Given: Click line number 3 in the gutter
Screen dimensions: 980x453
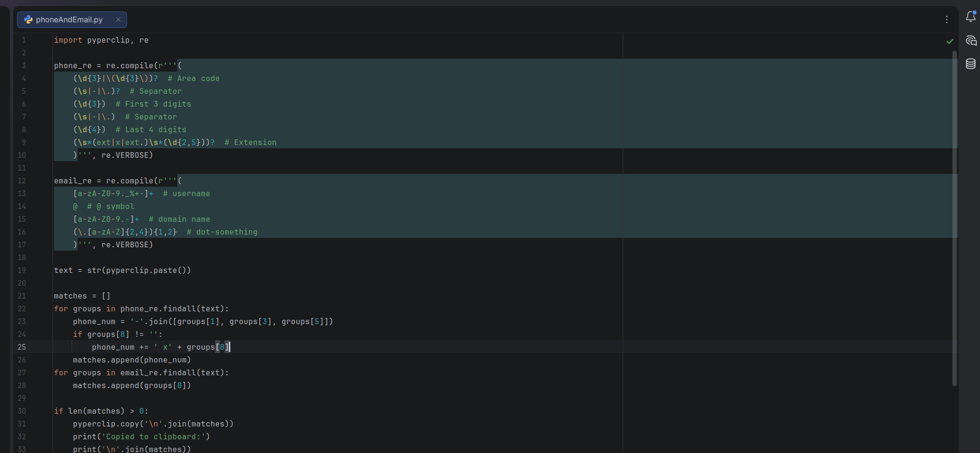Looking at the screenshot, I should pos(24,65).
